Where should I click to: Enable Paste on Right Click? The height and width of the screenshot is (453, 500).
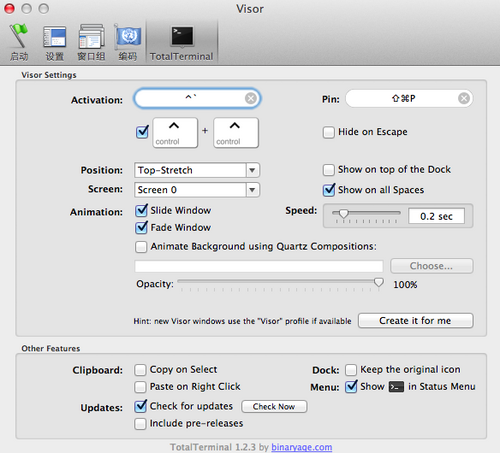tap(140, 387)
